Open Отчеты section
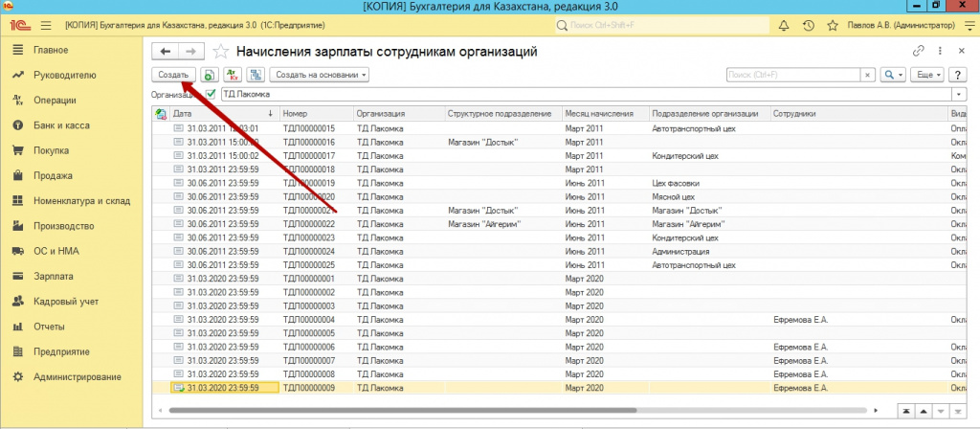Image resolution: width=980 pixels, height=429 pixels. tap(50, 327)
